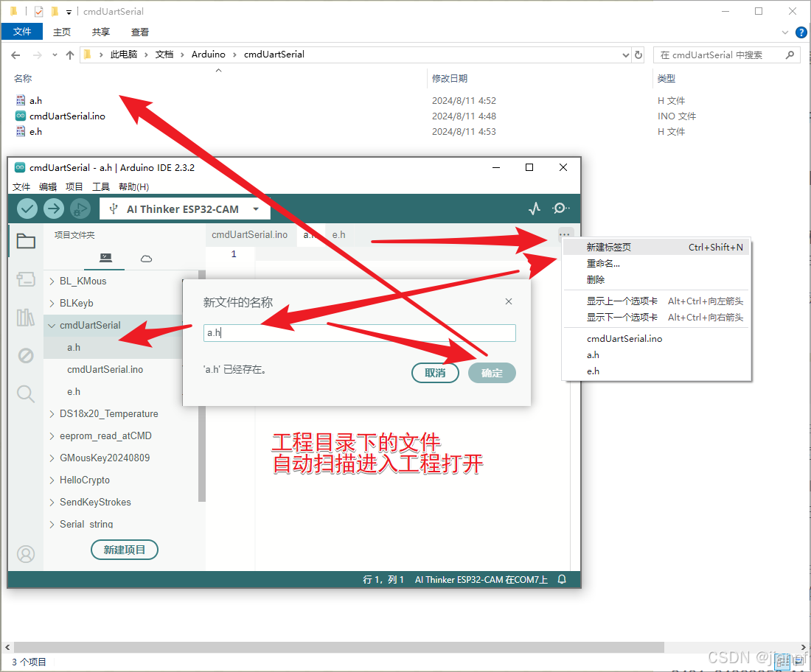This screenshot has height=672, width=811.
Task: Expand the DS18x20_Temperature folder
Action: [x=52, y=414]
